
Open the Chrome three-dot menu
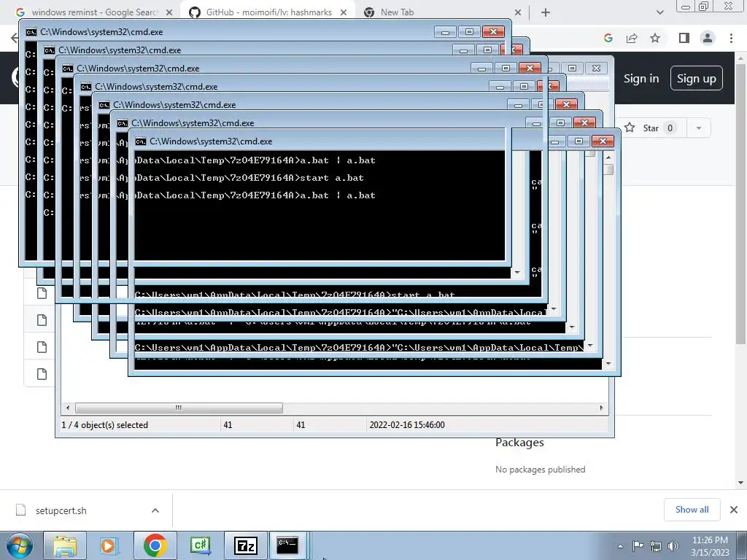coord(731,38)
